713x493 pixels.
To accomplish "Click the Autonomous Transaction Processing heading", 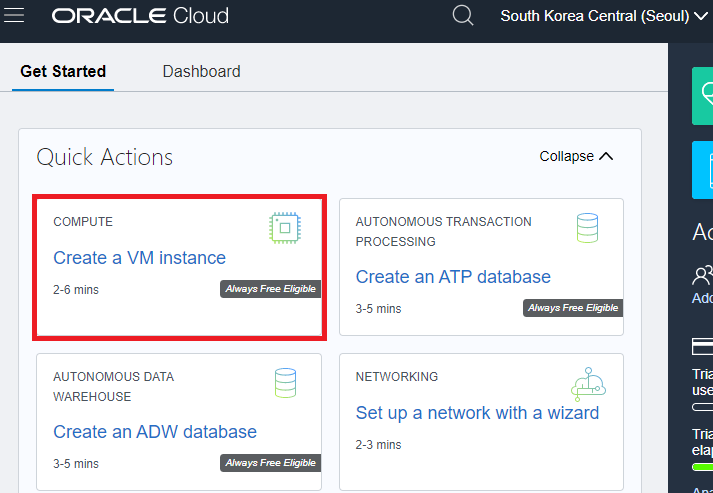I will tap(443, 231).
